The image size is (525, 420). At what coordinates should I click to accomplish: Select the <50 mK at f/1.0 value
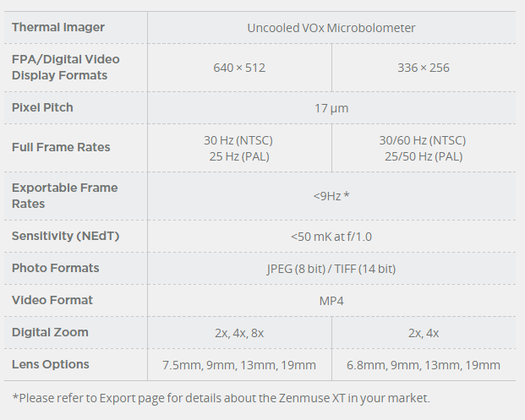(331, 237)
